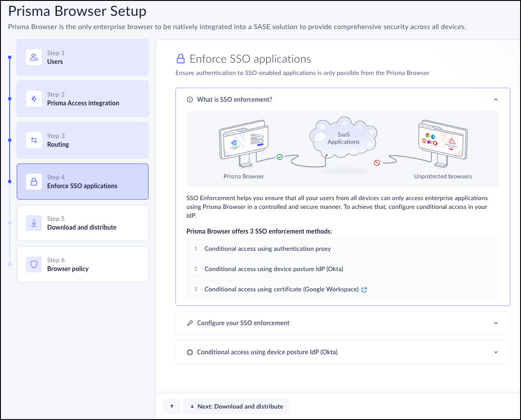This screenshot has width=521, height=420.
Task: Click the Prisma Access integration icon
Action: click(x=33, y=99)
